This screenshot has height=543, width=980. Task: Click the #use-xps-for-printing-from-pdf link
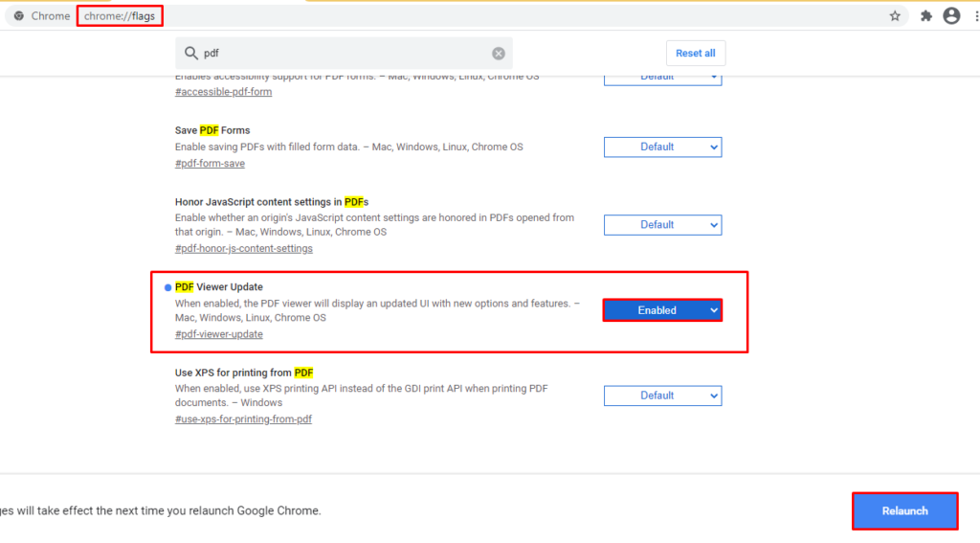pyautogui.click(x=243, y=419)
